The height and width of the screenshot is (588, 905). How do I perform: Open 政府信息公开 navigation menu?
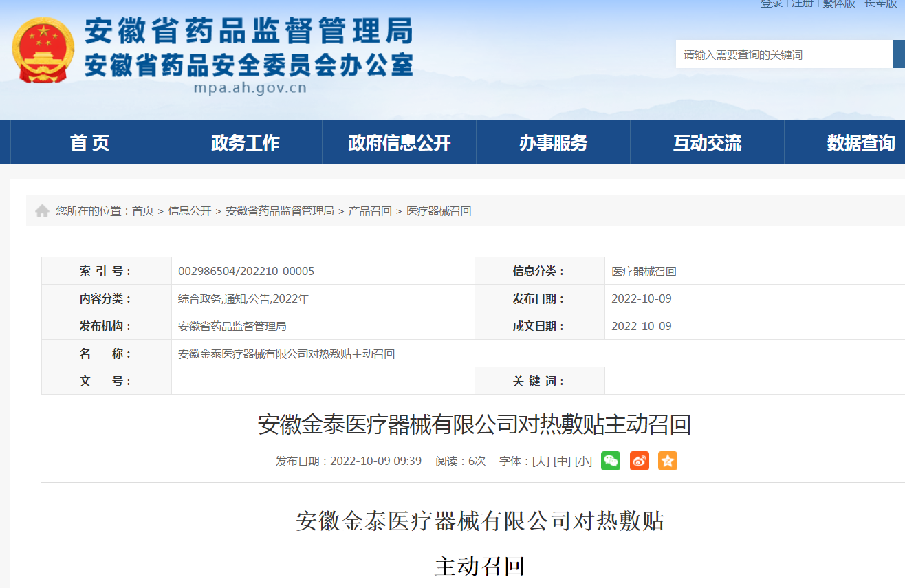(399, 142)
